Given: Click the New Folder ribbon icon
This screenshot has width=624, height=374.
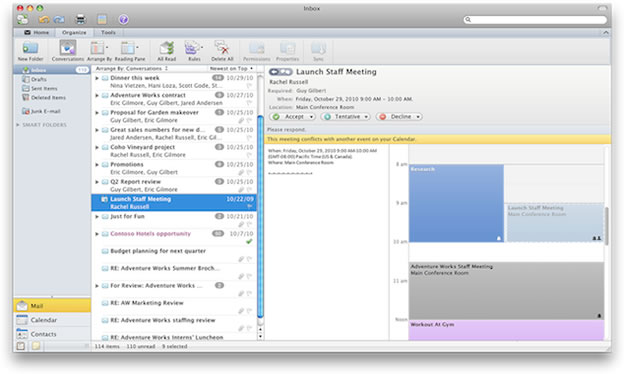Looking at the screenshot, I should click(x=30, y=48).
